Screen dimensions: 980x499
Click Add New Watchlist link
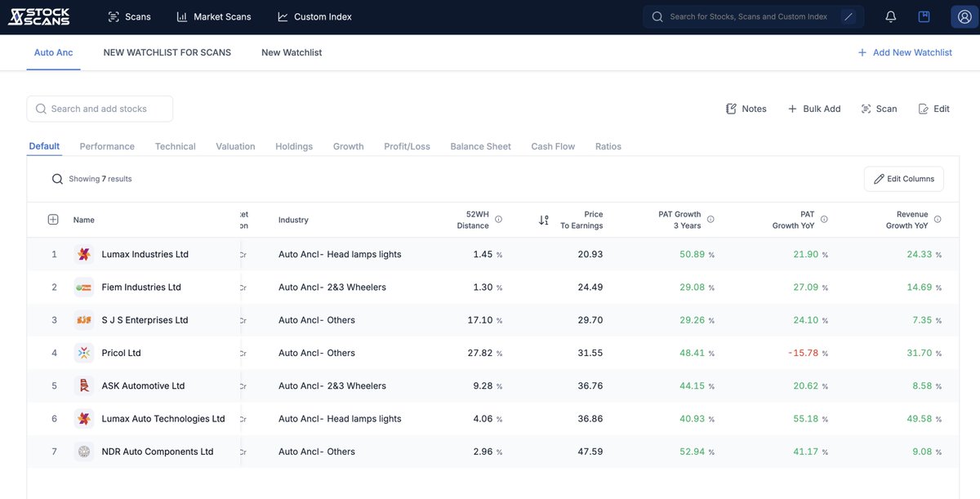coord(905,52)
